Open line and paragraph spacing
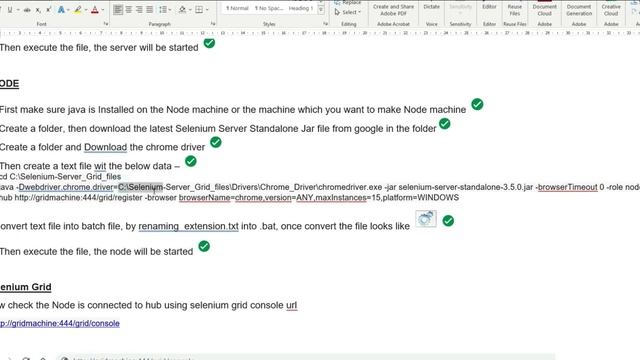The image size is (640, 360). coord(162,9)
